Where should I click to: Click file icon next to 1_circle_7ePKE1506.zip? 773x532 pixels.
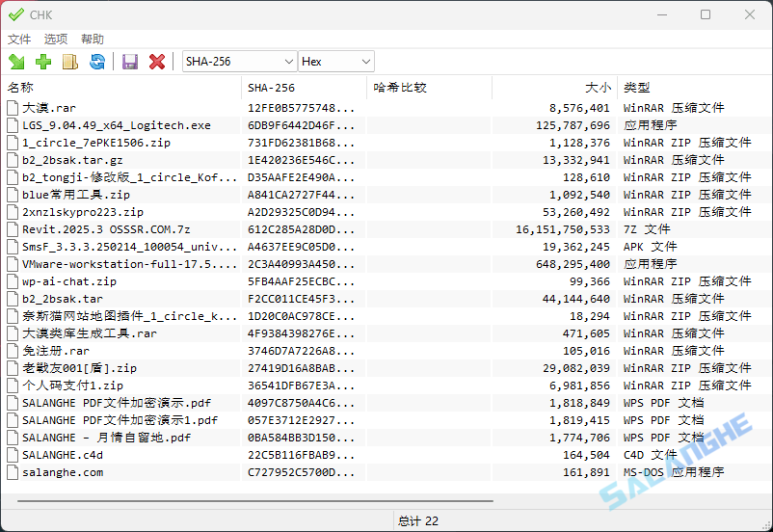pyautogui.click(x=13, y=143)
